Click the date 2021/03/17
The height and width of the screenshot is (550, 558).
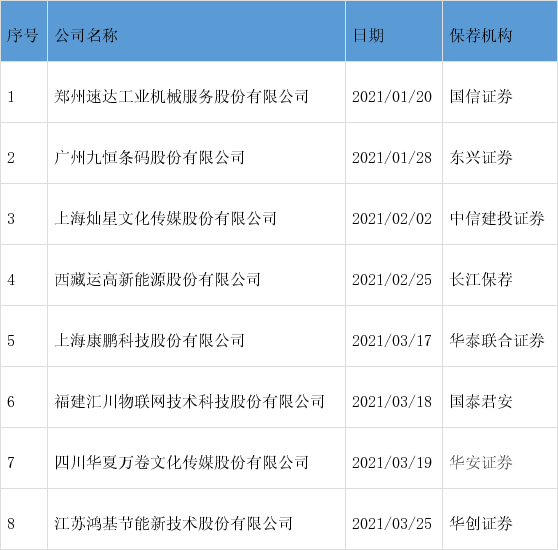click(392, 341)
